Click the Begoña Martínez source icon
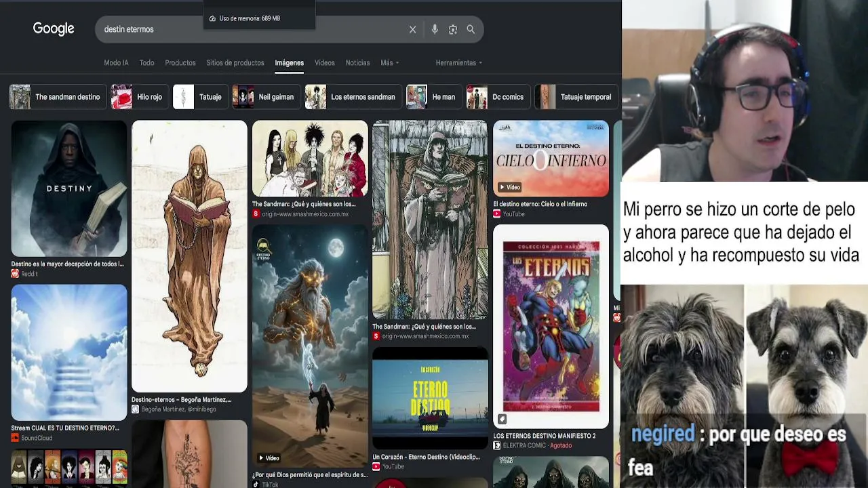The height and width of the screenshot is (488, 868). pos(135,409)
